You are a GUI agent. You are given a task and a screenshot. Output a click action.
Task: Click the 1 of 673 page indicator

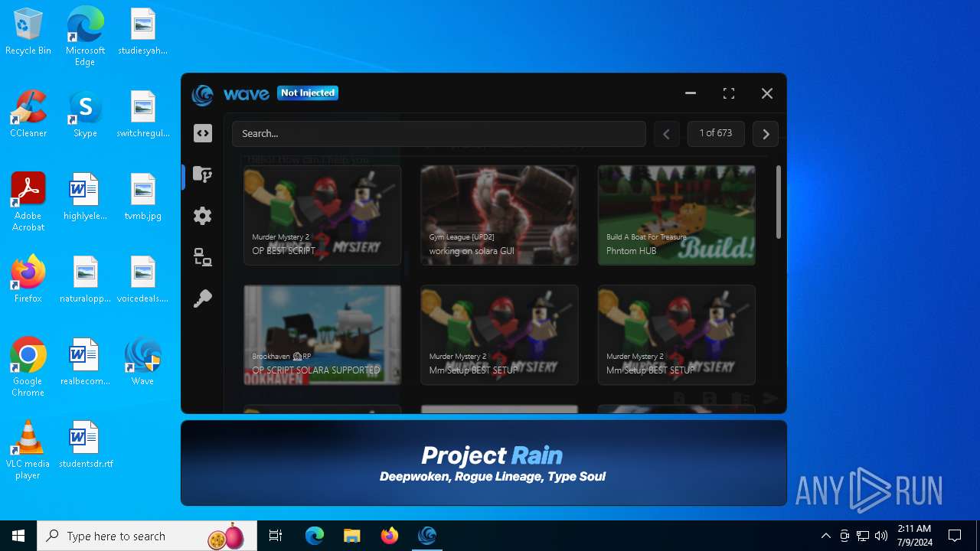click(x=716, y=133)
